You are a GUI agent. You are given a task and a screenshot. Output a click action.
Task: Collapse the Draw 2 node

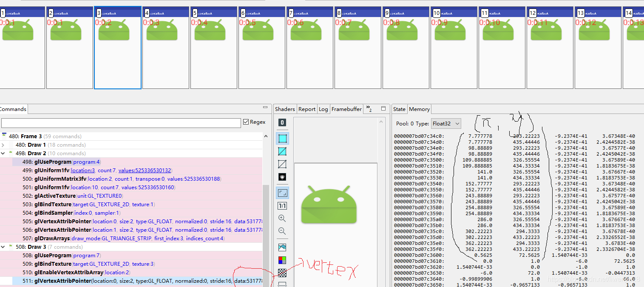[4, 153]
